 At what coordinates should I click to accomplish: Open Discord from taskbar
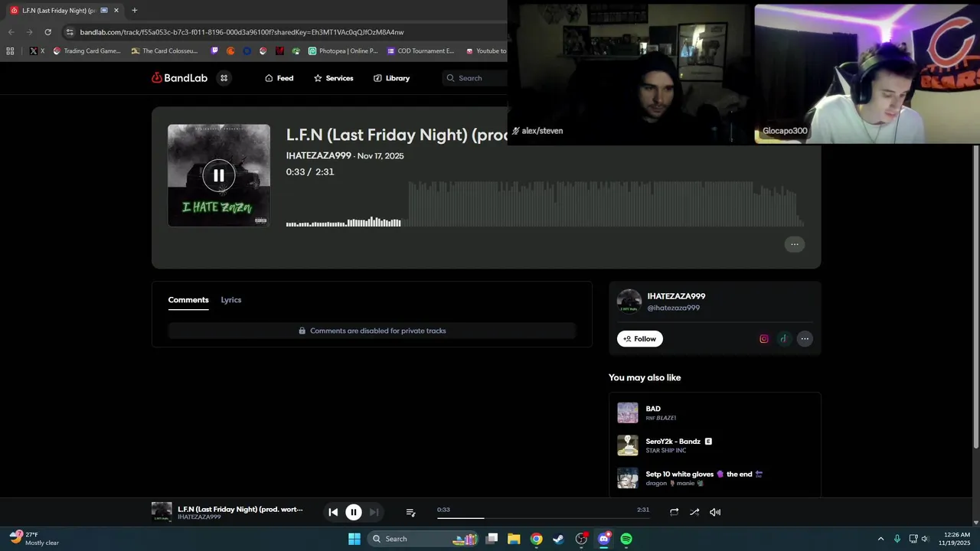(x=603, y=539)
